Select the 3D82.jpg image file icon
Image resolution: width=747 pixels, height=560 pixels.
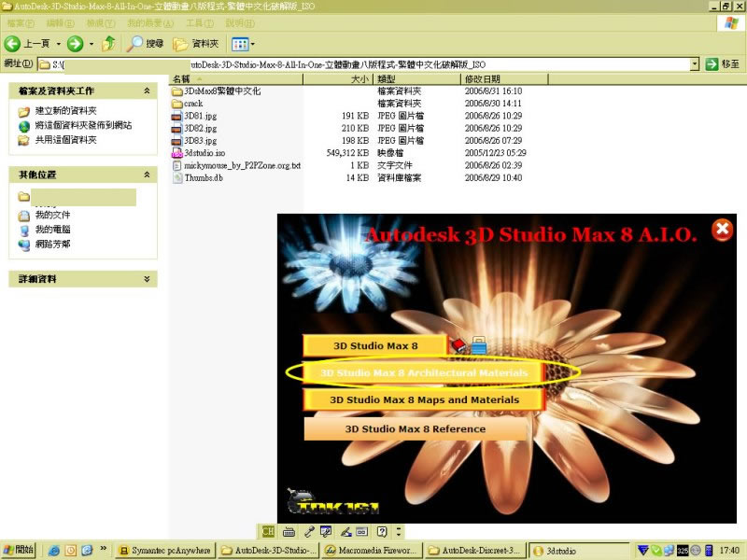click(176, 128)
